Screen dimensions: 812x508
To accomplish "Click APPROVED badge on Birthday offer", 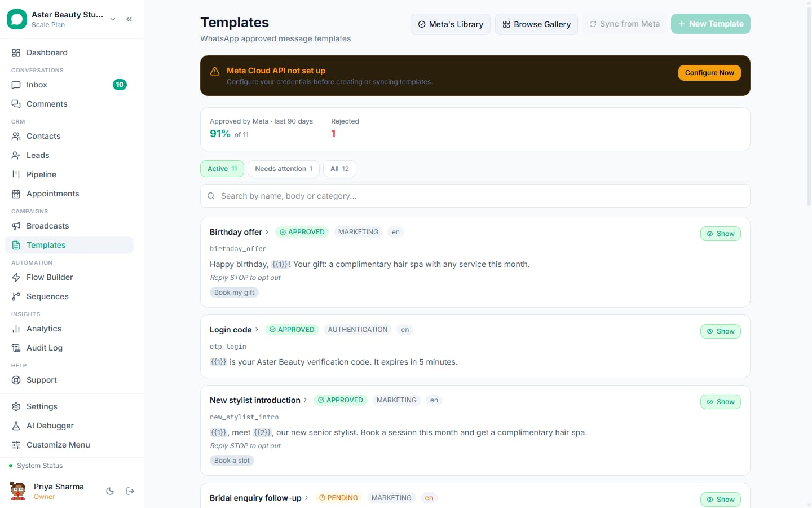I will click(302, 232).
